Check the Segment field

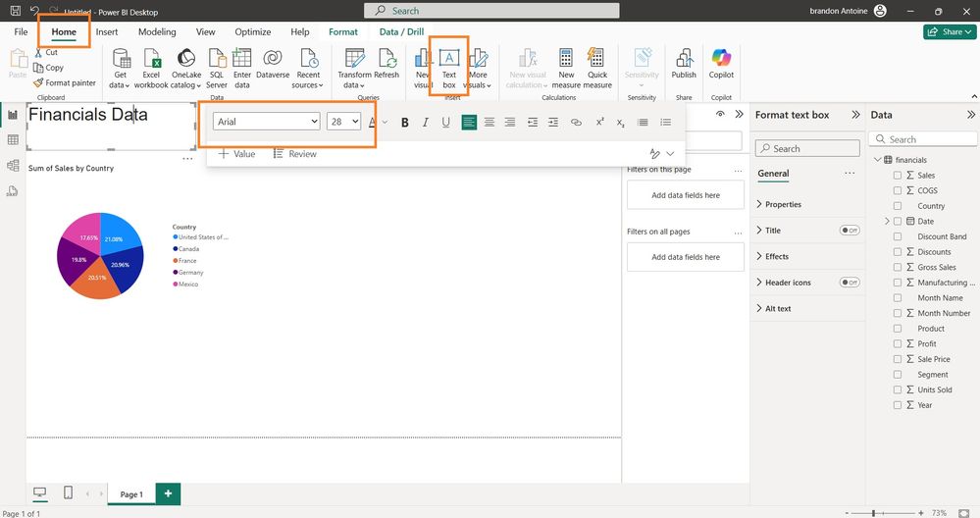pyautogui.click(x=898, y=375)
